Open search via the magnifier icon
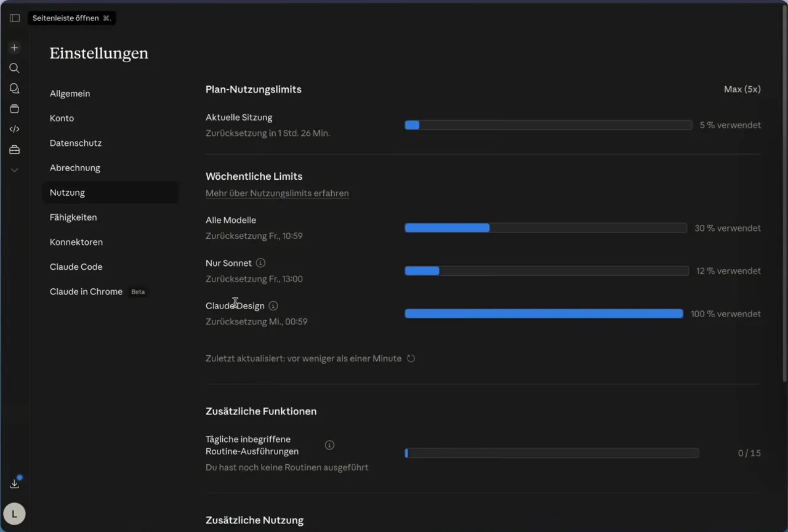 tap(14, 68)
